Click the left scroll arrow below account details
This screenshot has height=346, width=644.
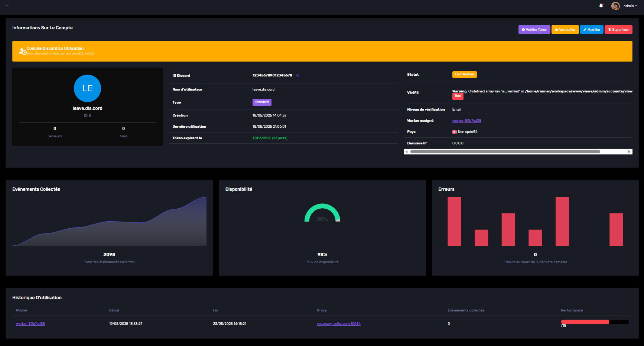(406, 151)
